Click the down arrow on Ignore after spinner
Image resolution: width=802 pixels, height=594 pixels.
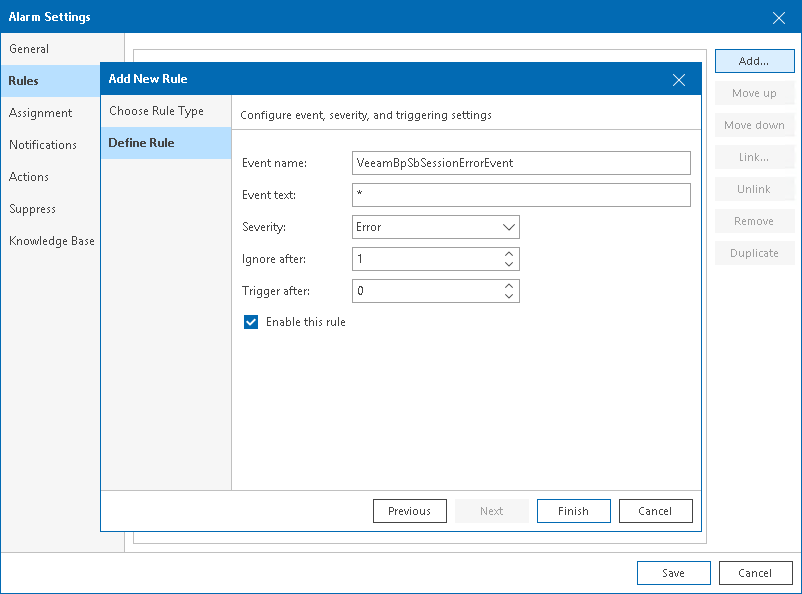(508, 263)
